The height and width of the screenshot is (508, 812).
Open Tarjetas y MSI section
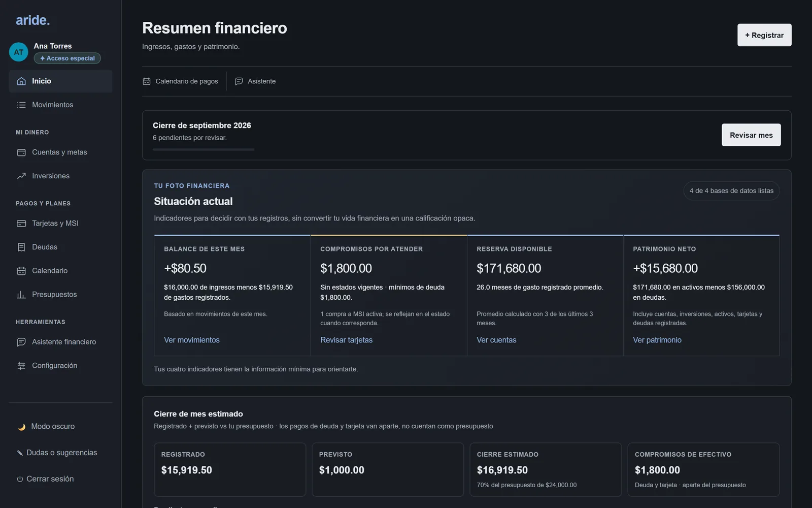click(60, 224)
